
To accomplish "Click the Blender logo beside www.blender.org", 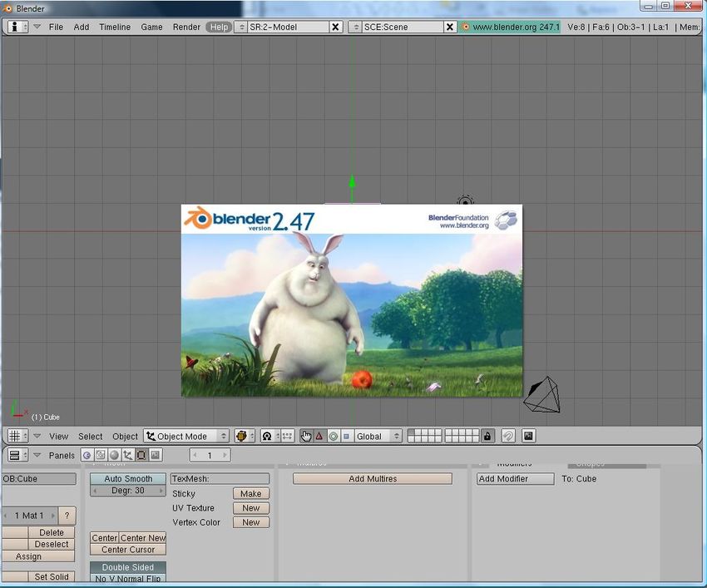I will click(x=465, y=27).
